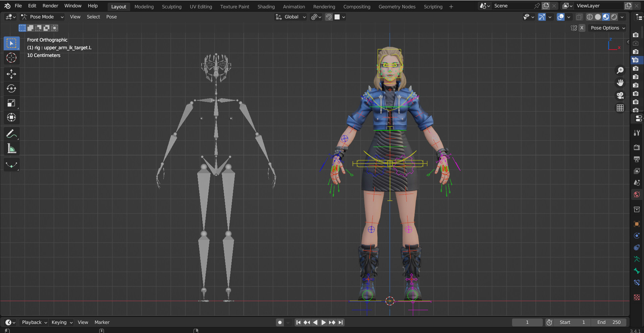The image size is (644, 333).
Task: Select the Transform tool
Action: pyautogui.click(x=11, y=117)
